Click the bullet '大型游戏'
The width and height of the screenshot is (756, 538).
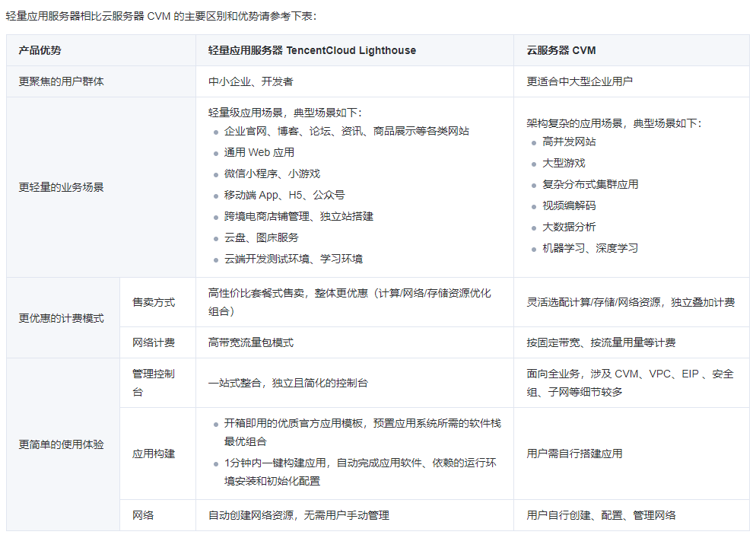(564, 163)
